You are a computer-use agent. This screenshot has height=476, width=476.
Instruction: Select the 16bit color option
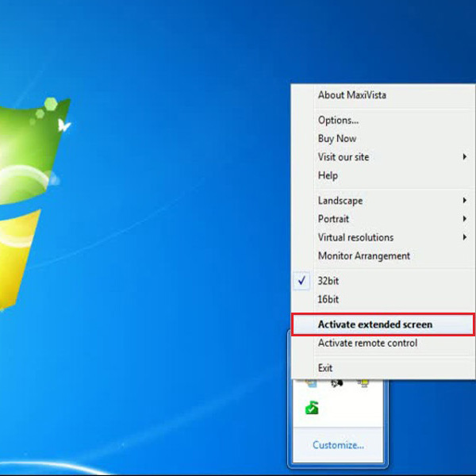[x=383, y=300]
